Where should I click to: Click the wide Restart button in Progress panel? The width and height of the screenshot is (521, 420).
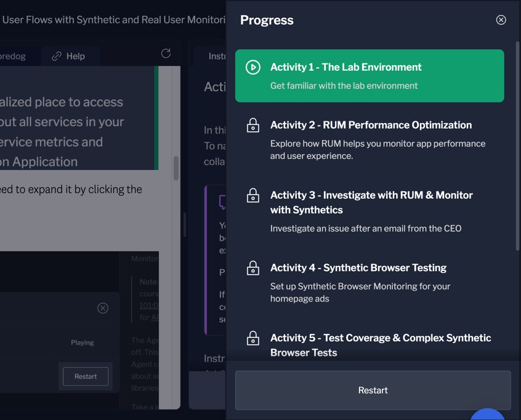373,390
